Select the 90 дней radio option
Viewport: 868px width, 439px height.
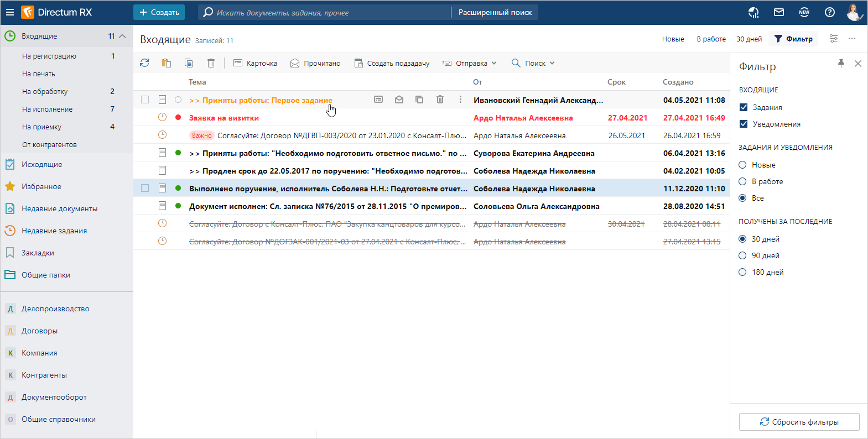pyautogui.click(x=742, y=255)
